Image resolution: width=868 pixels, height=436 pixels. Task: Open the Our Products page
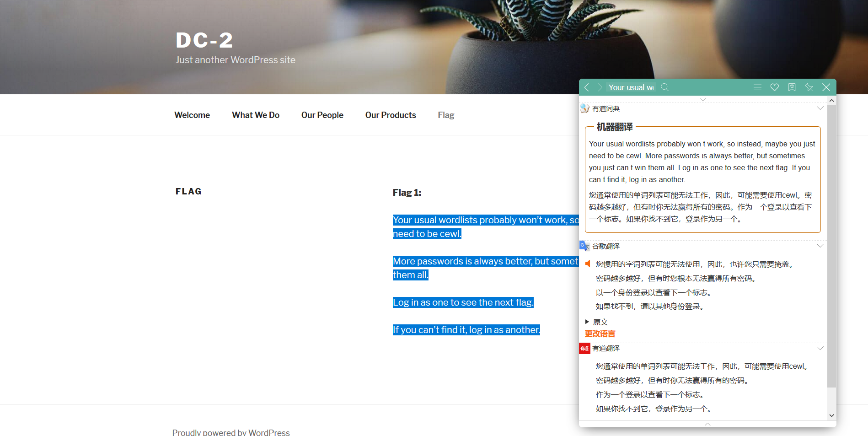pos(391,115)
